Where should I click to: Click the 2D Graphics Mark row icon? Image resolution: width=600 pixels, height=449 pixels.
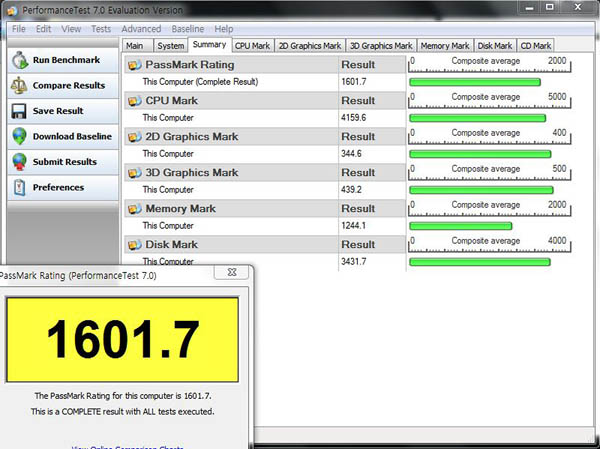[135, 137]
